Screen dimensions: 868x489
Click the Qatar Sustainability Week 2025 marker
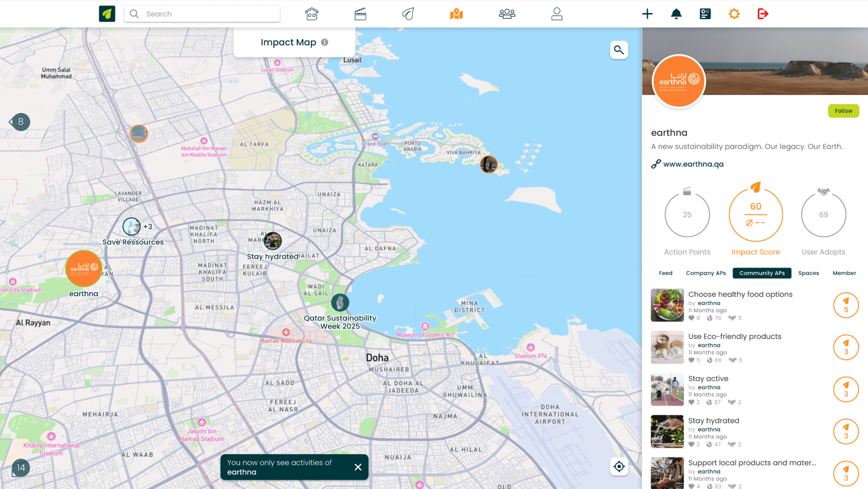pyautogui.click(x=340, y=302)
